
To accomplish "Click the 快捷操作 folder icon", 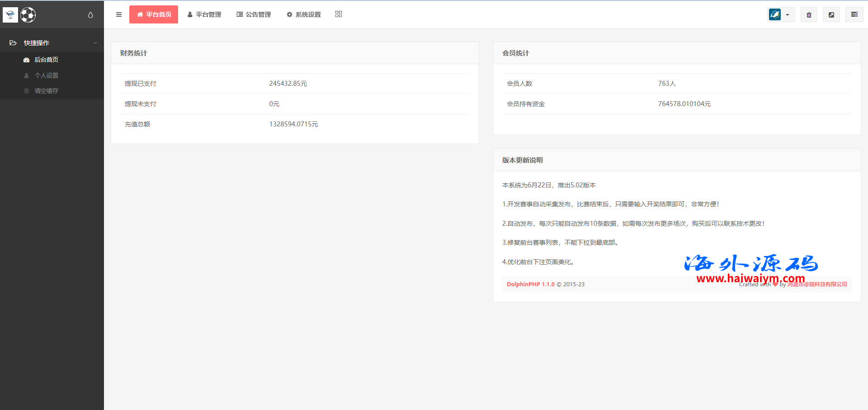I will point(13,43).
